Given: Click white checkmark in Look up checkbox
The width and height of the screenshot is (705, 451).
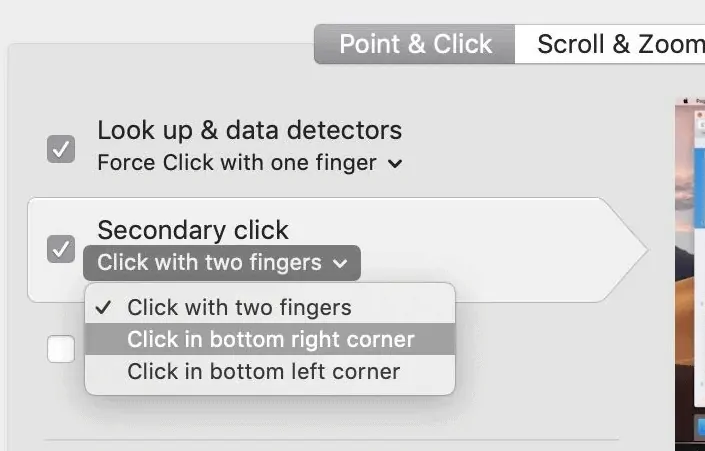Looking at the screenshot, I should [x=61, y=149].
